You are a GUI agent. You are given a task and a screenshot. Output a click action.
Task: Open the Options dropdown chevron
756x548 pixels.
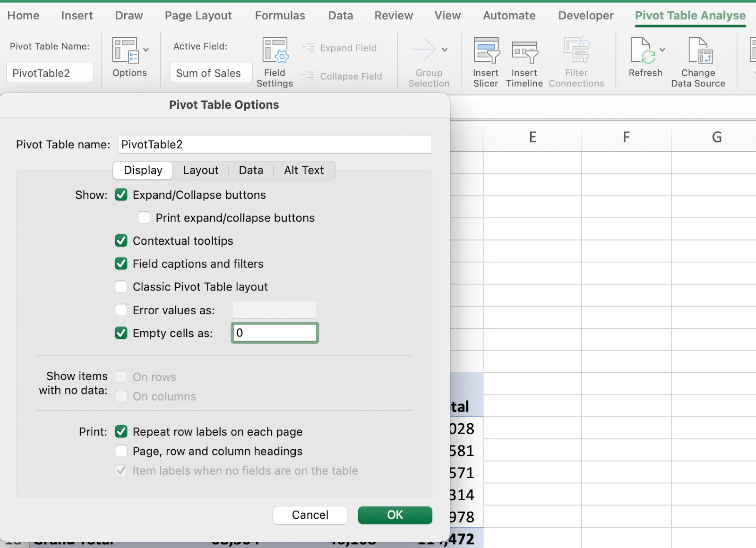(x=146, y=49)
